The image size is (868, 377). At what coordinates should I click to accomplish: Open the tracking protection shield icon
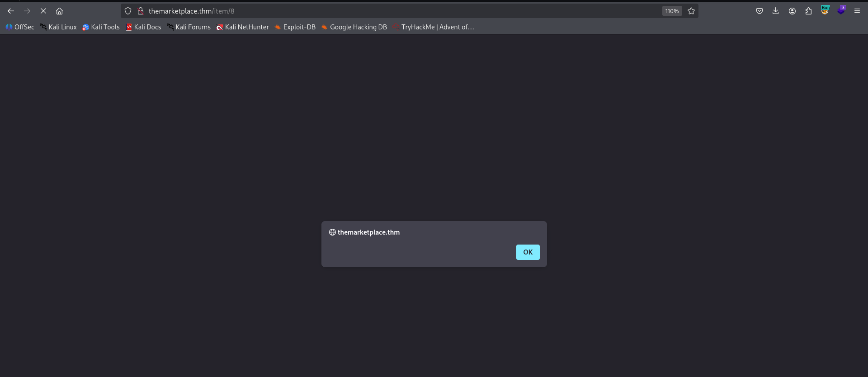point(128,11)
